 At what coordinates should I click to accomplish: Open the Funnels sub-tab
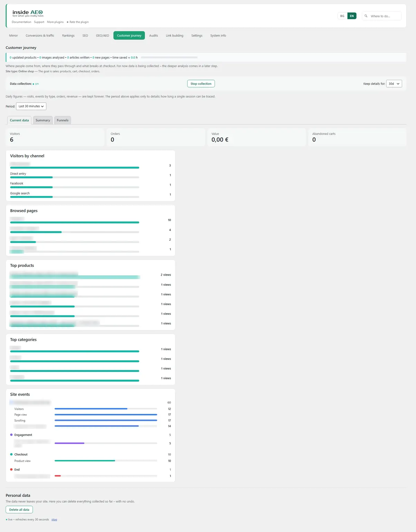[x=62, y=120]
